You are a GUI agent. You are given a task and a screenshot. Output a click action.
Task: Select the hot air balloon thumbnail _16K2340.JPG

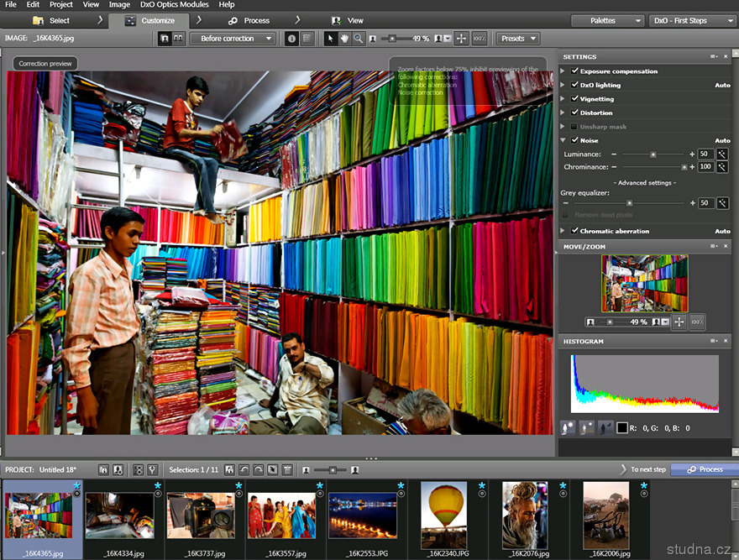(443, 516)
